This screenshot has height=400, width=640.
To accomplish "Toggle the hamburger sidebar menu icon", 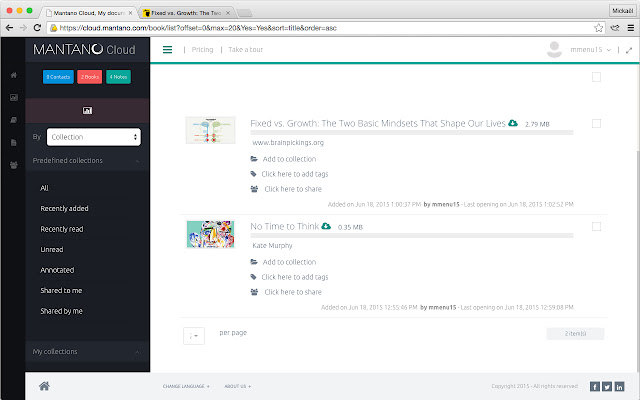I will tap(167, 50).
